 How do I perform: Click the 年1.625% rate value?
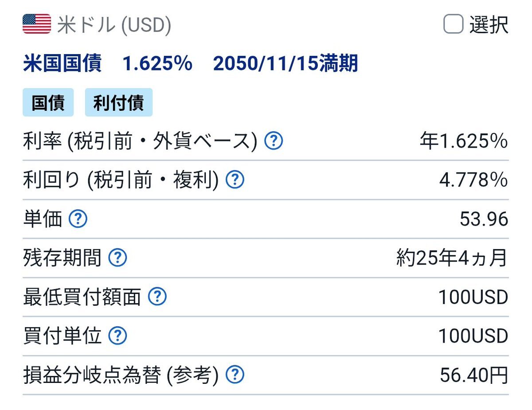[464, 141]
